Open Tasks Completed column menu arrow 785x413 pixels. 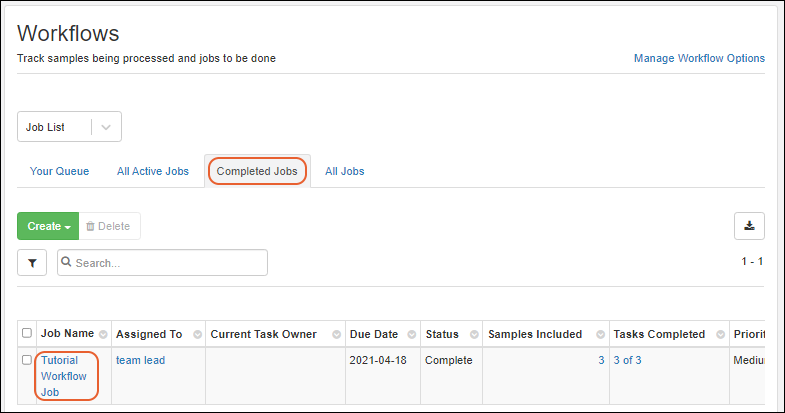tap(721, 334)
